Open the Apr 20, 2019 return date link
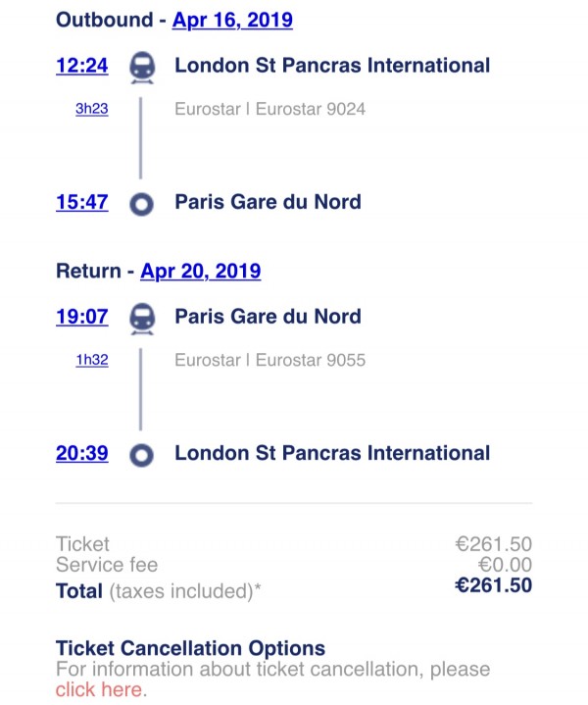The width and height of the screenshot is (588, 705). coord(201,272)
